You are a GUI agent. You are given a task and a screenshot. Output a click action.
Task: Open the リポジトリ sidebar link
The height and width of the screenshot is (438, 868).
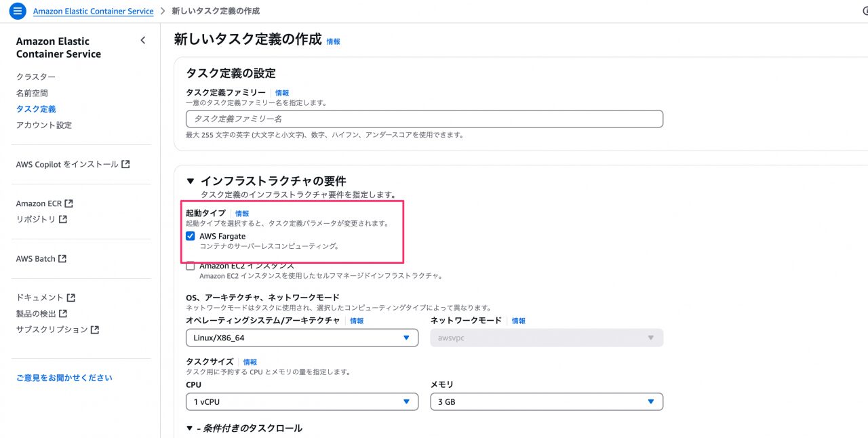(x=36, y=220)
